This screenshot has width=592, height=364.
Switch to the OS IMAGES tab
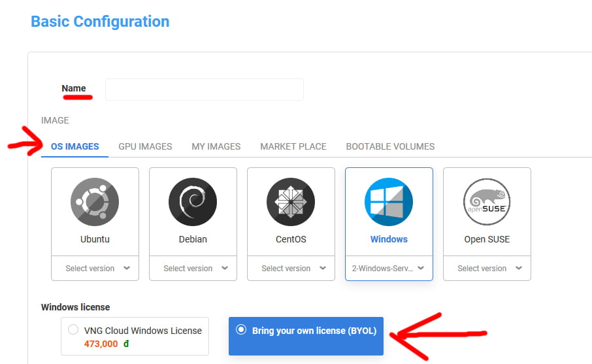[x=74, y=146]
